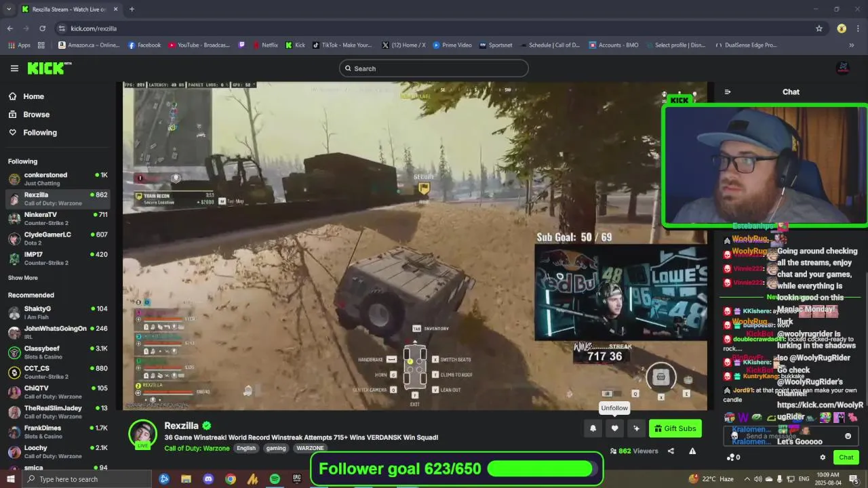Open ShaktyG recommended channel

click(x=58, y=312)
